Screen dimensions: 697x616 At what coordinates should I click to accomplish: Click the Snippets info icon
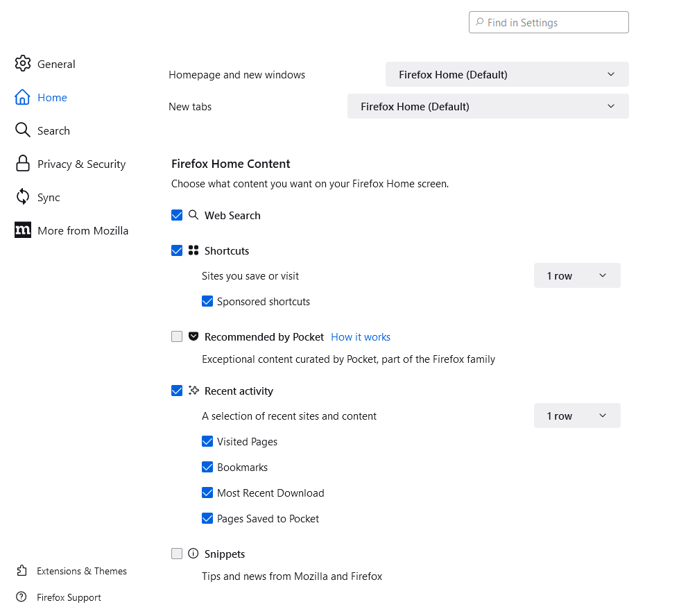193,554
